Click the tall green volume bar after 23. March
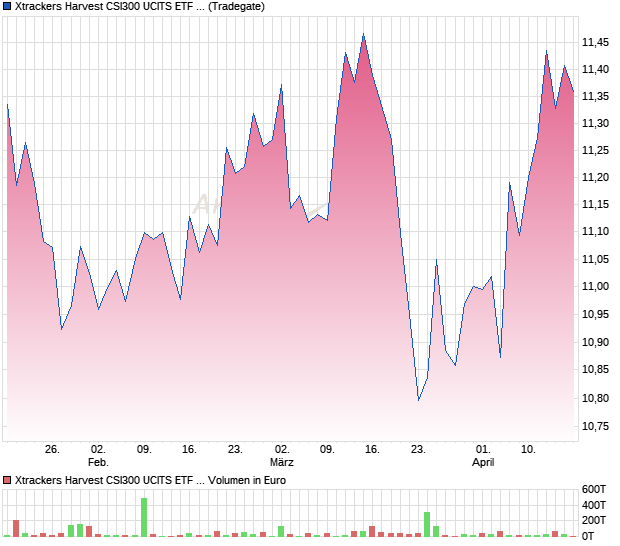Image resolution: width=620 pixels, height=546 pixels. tap(427, 524)
